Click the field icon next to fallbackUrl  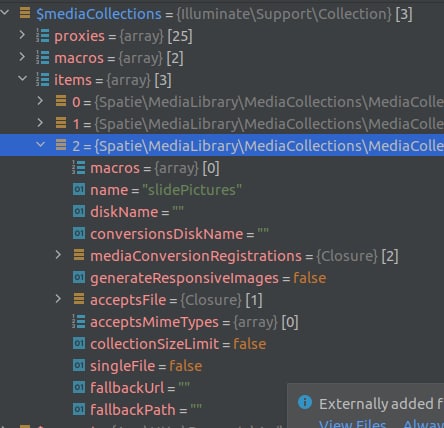click(79, 387)
